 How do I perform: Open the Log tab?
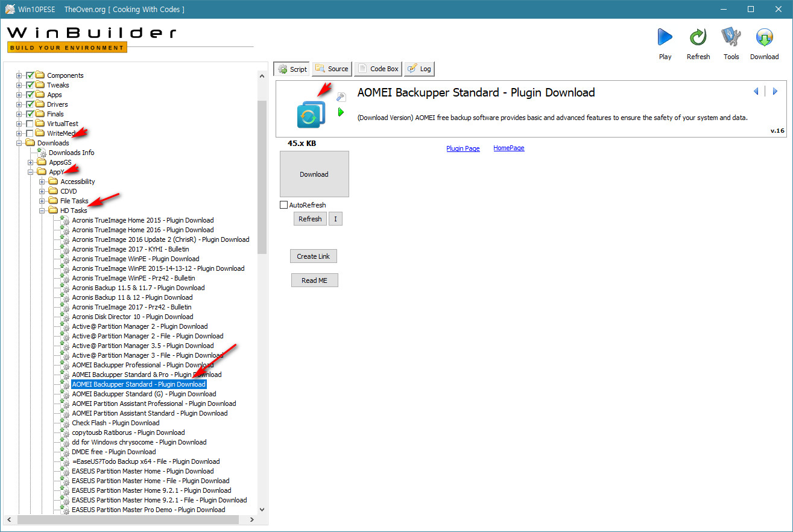click(419, 69)
